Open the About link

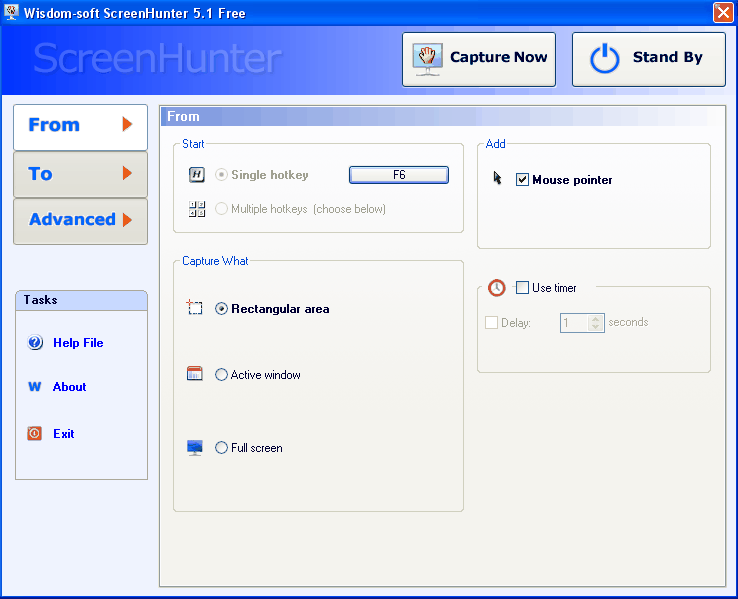click(69, 387)
